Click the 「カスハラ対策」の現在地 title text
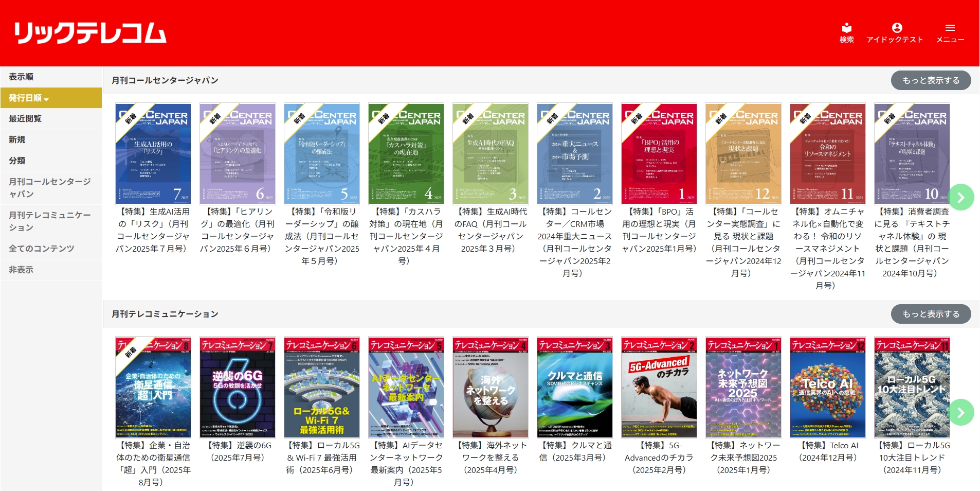 (406, 236)
